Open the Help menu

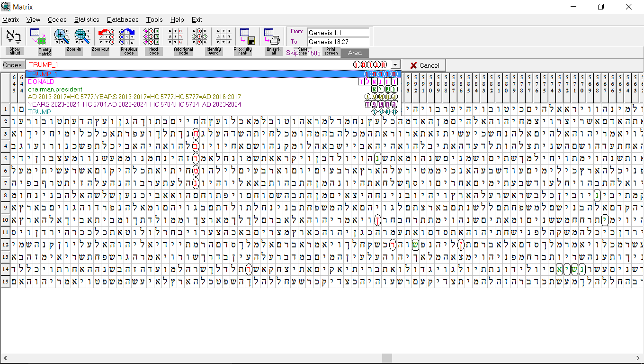[x=177, y=19]
